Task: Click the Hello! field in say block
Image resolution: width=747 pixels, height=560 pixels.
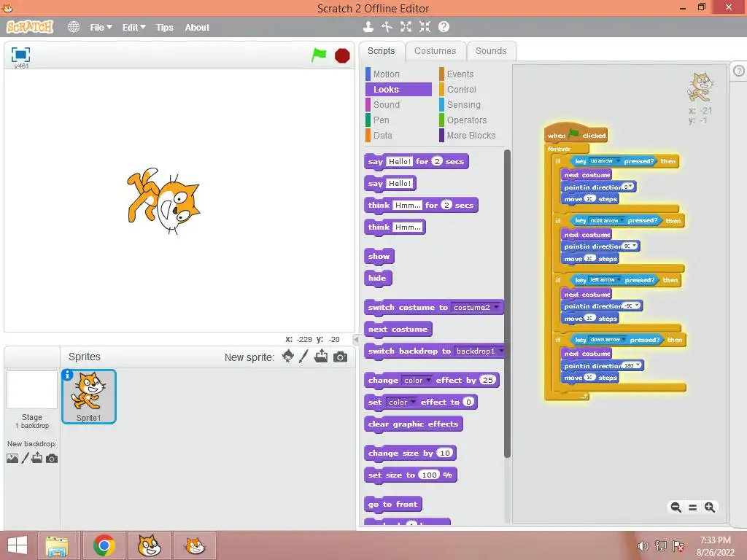Action: tap(400, 183)
